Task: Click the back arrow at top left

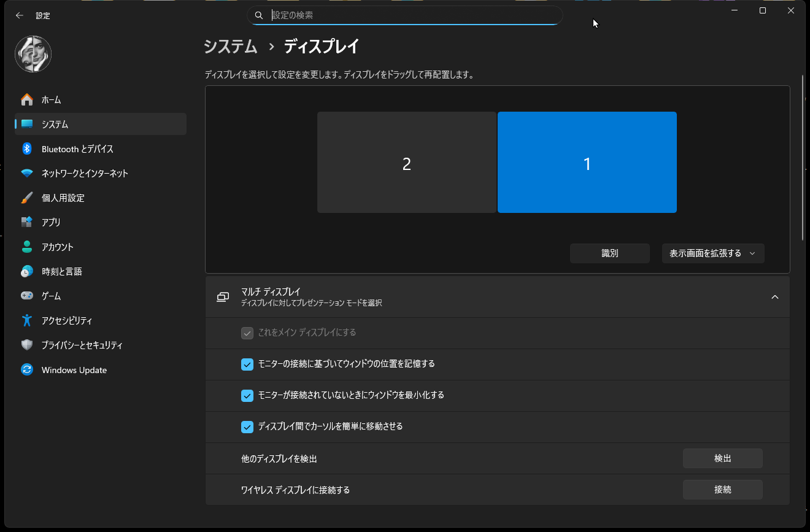Action: point(18,15)
